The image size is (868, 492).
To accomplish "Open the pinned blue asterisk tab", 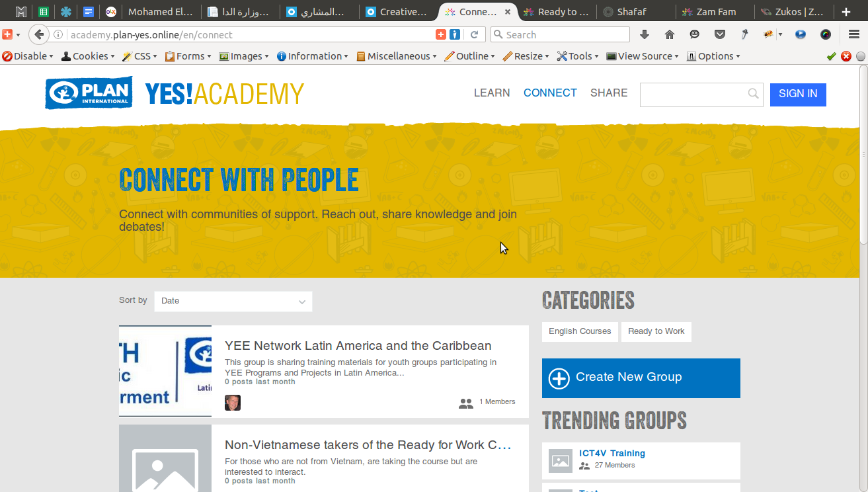I will (65, 12).
